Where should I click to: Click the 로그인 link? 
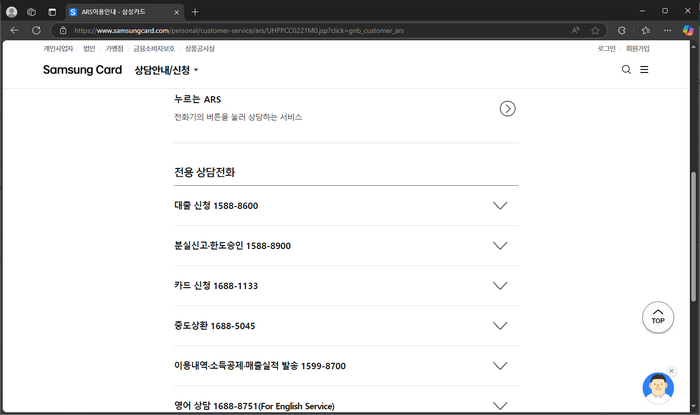(x=607, y=49)
